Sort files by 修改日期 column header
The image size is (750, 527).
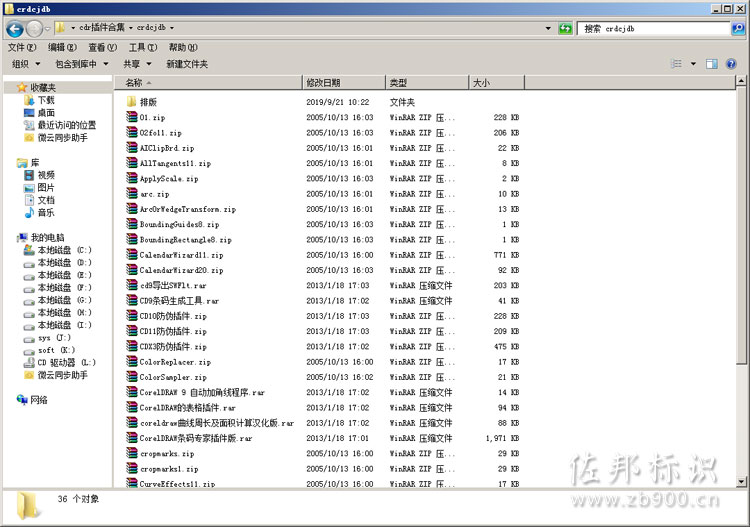(x=323, y=82)
